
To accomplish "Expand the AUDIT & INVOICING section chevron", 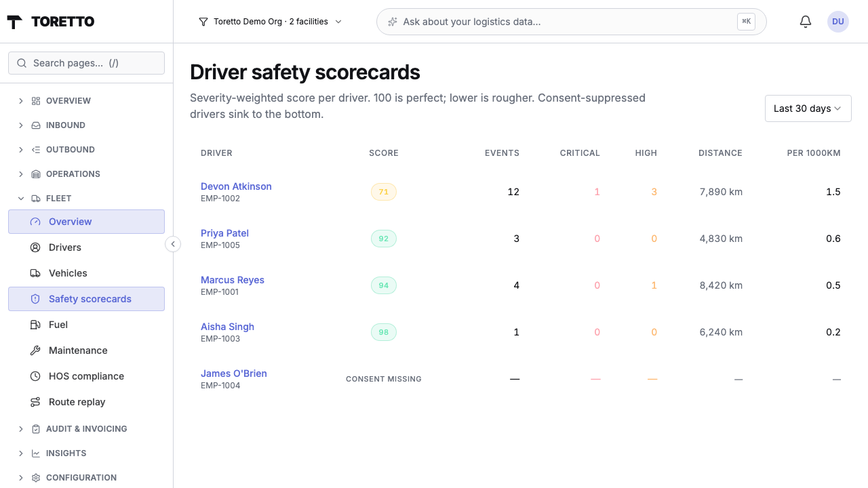I will [20, 429].
